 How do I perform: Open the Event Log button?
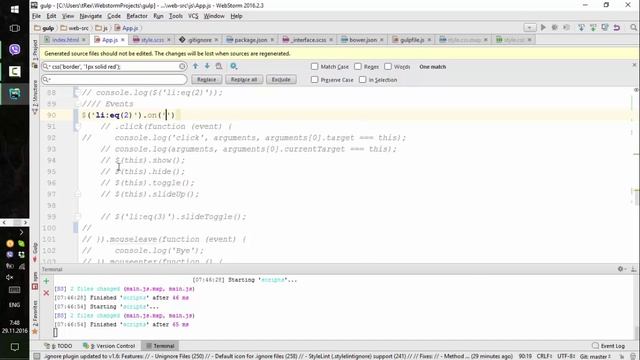coord(609,346)
